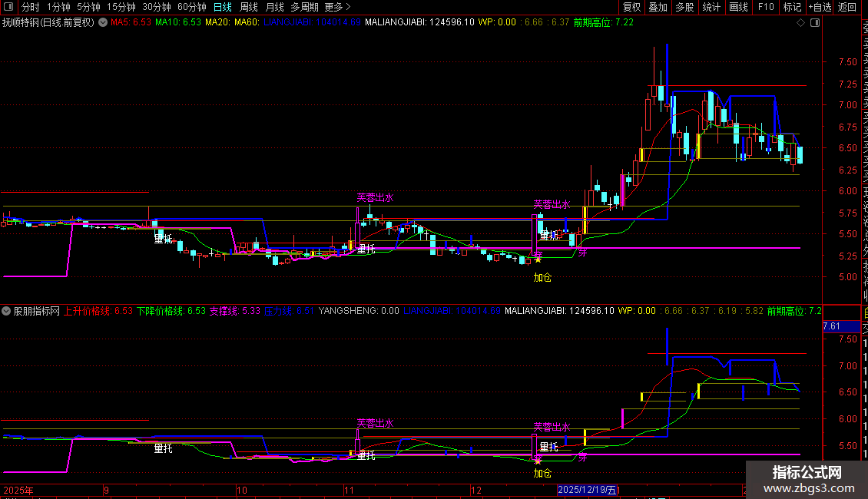Click the panel layout icon at top-left

(x=10, y=7)
